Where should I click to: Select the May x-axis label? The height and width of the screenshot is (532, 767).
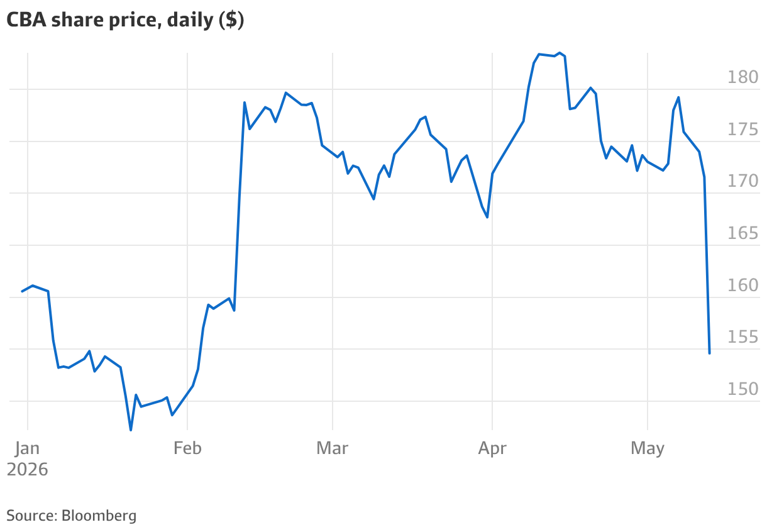pyautogui.click(x=648, y=449)
